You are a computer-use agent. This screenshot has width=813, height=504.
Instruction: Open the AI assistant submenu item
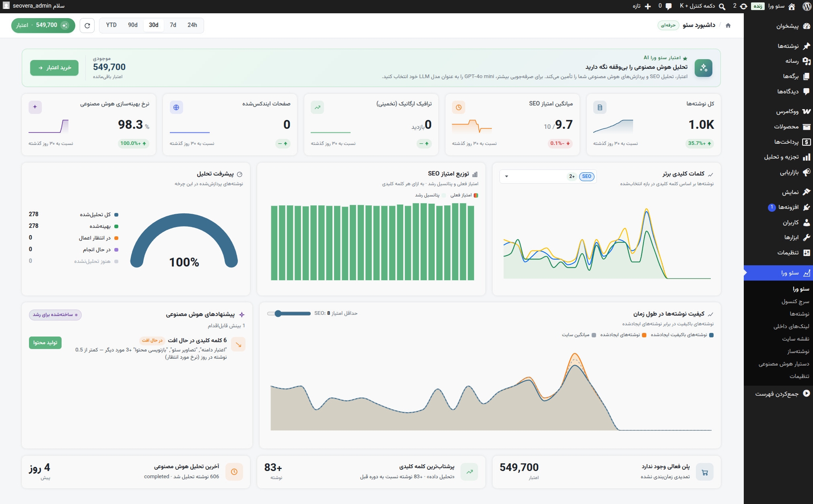(784, 364)
